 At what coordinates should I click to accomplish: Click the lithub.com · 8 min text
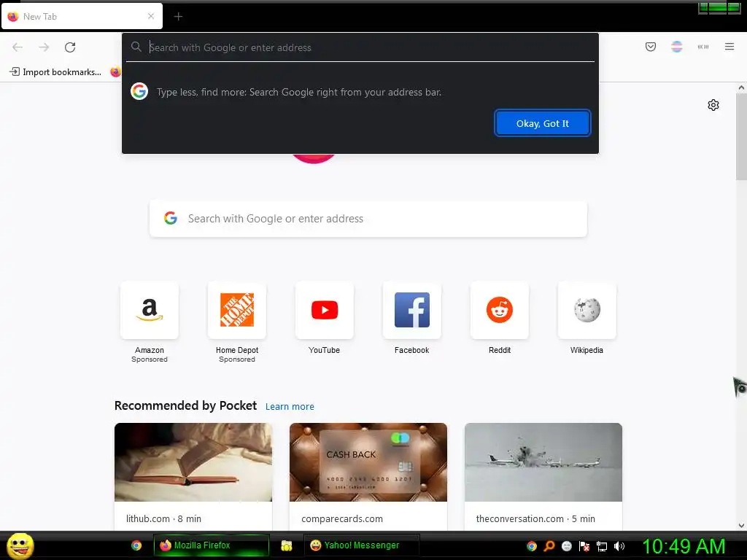coord(163,518)
